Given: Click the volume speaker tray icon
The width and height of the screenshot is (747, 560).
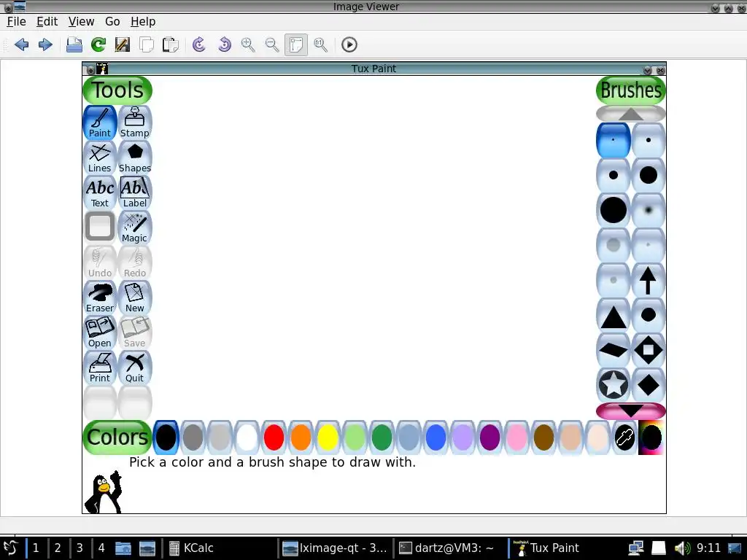Looking at the screenshot, I should [x=682, y=548].
